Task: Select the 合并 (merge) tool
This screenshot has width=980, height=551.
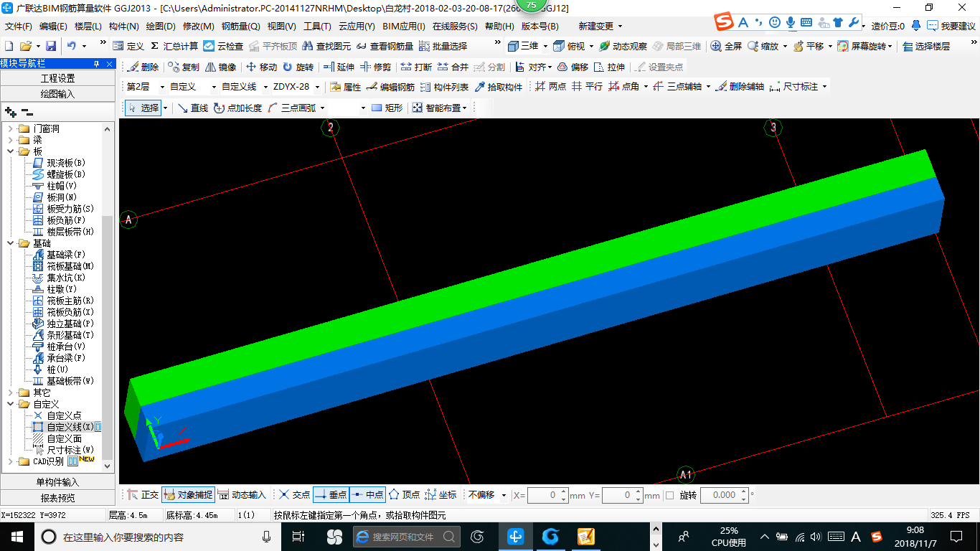Action: pyautogui.click(x=453, y=67)
